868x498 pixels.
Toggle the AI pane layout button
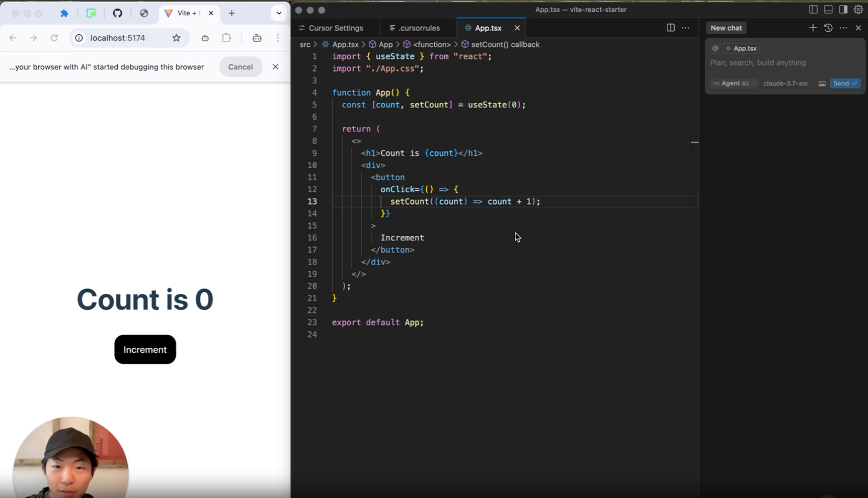[x=843, y=10]
